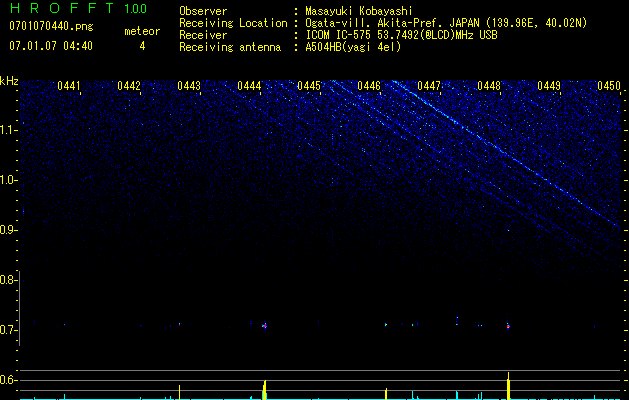Click receiver value ICOM IC-575 53.7492 MHz USB
Screen dimensions: 629x400
[x=401, y=35]
